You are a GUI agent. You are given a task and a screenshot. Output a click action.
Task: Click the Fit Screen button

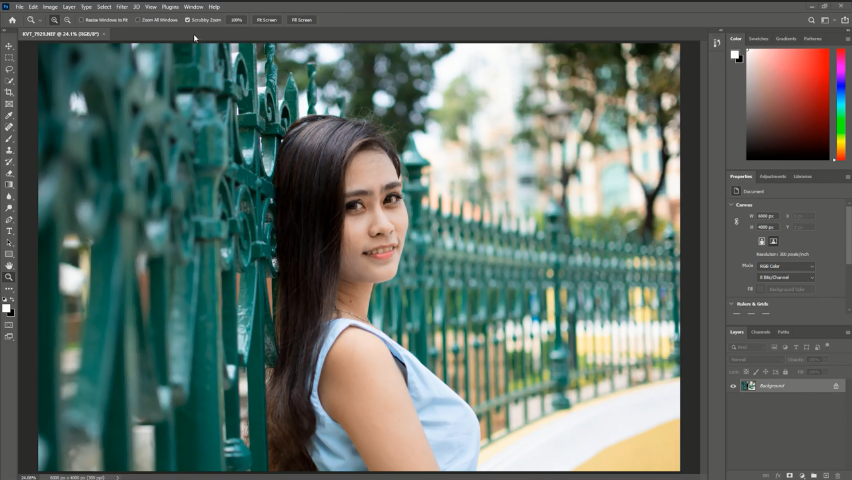(266, 20)
